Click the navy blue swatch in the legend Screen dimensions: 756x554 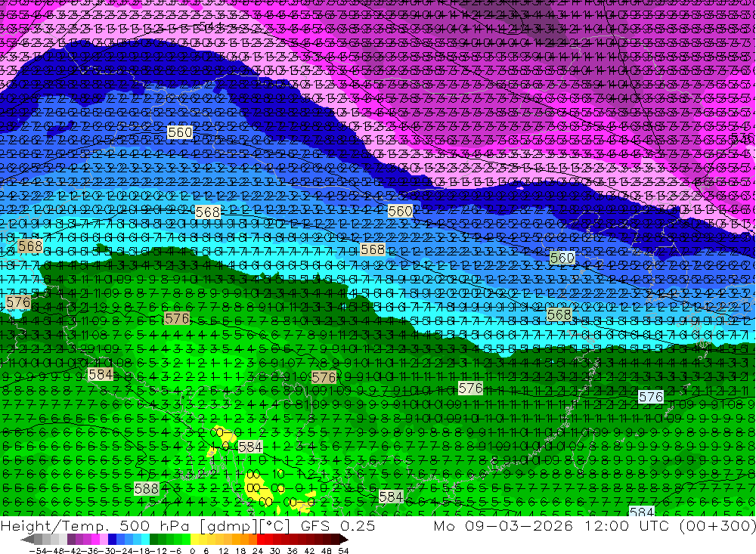click(x=112, y=540)
